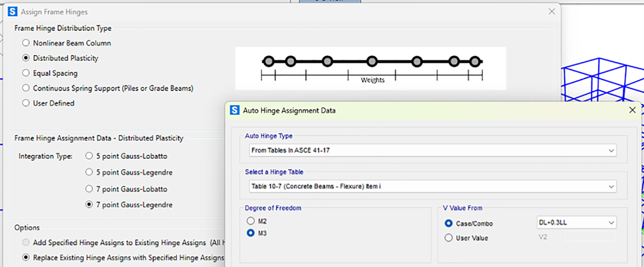Select Replace Existing Hinge Assigns option
The width and height of the screenshot is (644, 267).
pos(26,257)
